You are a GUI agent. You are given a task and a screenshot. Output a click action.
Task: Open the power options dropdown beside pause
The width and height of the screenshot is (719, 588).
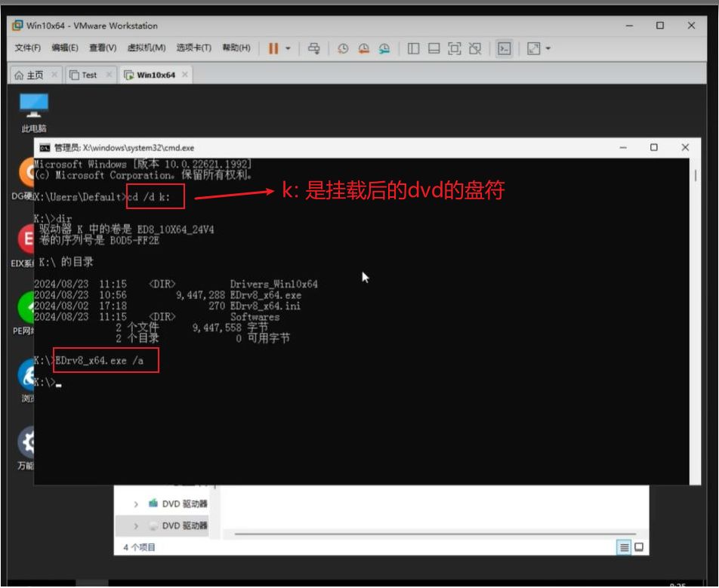pyautogui.click(x=288, y=48)
